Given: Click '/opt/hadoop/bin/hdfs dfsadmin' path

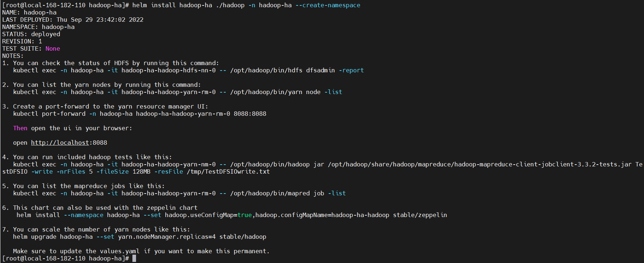Looking at the screenshot, I should coord(283,70).
